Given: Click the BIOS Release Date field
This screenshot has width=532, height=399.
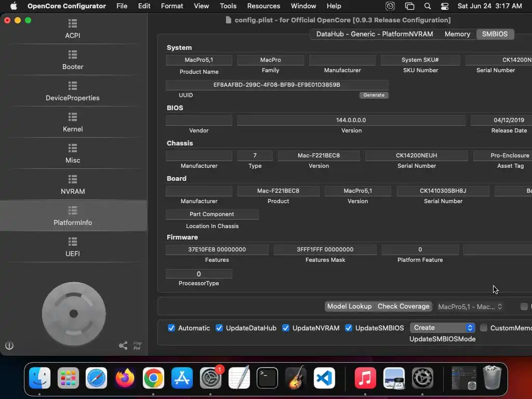Looking at the screenshot, I should click(x=501, y=120).
